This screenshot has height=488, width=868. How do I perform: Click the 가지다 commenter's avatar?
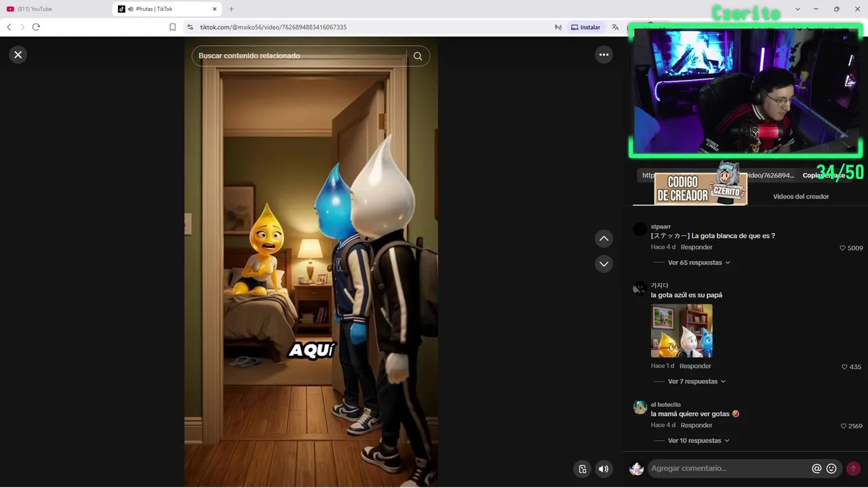[x=639, y=289]
